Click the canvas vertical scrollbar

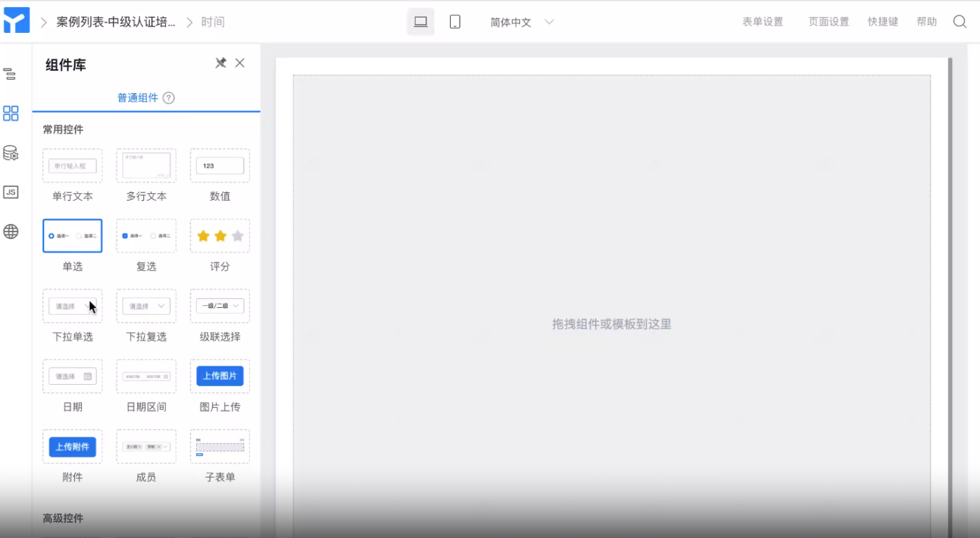click(x=950, y=297)
